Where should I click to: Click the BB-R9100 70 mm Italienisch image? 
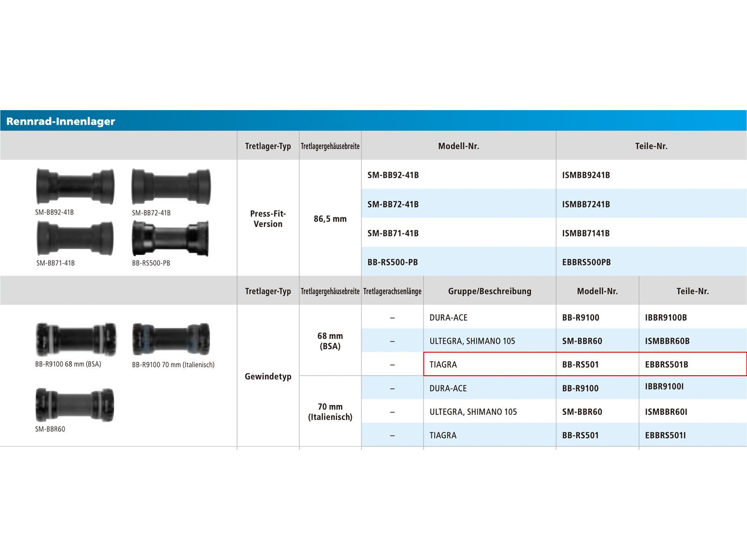click(171, 339)
